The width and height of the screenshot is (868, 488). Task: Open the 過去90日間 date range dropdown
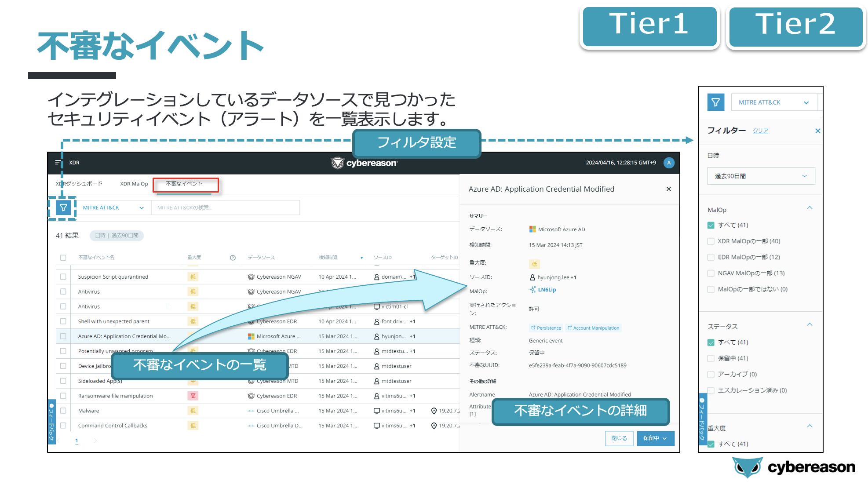coord(761,176)
